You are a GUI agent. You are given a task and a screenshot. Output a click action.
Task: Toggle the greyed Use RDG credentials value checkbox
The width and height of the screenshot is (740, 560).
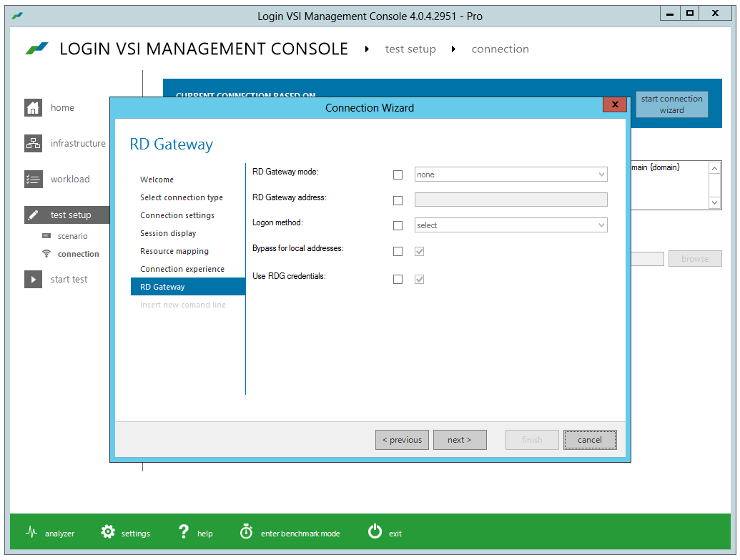pyautogui.click(x=419, y=279)
